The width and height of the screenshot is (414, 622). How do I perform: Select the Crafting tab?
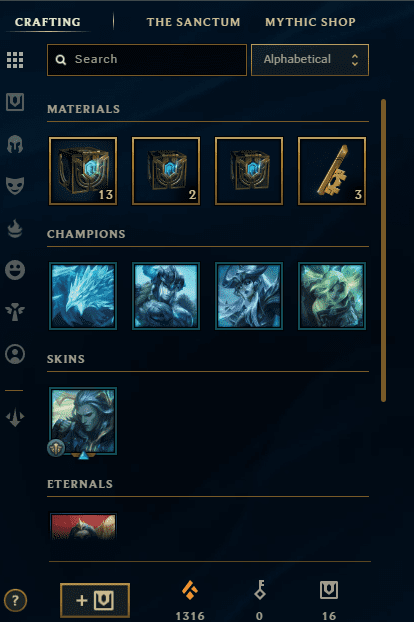click(48, 22)
